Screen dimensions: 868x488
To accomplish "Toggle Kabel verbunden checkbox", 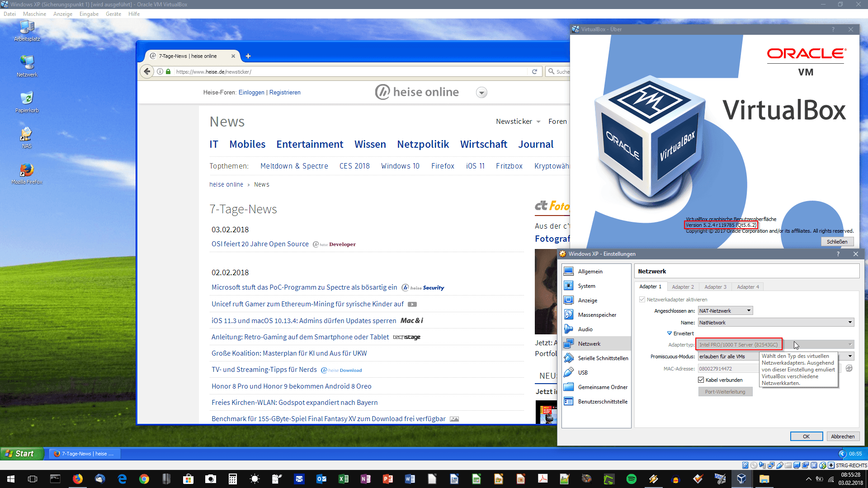I will pos(701,380).
